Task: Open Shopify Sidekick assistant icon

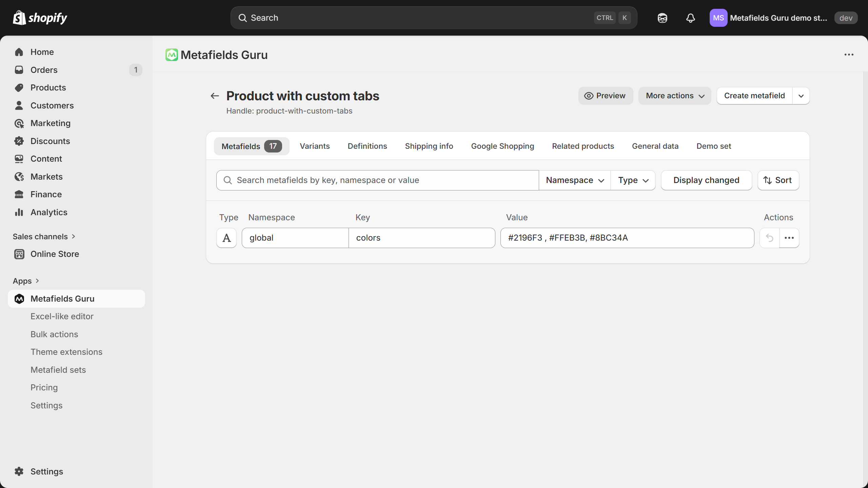Action: [662, 18]
